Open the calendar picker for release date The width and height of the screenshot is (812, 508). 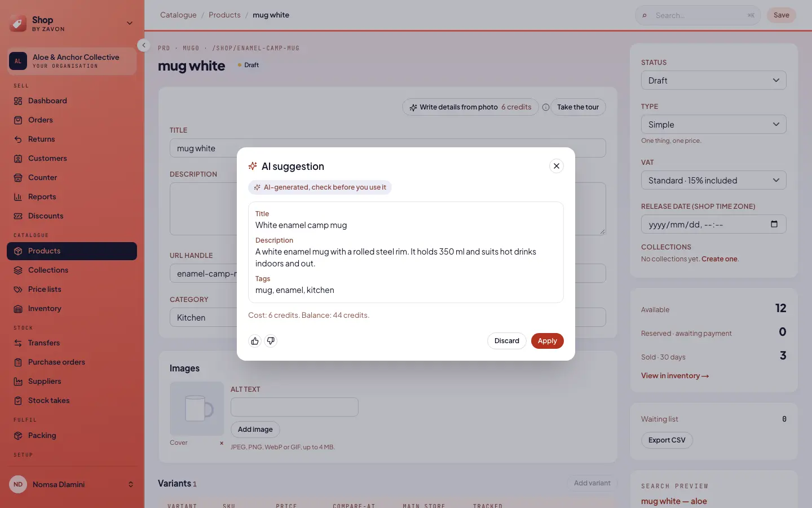774,224
